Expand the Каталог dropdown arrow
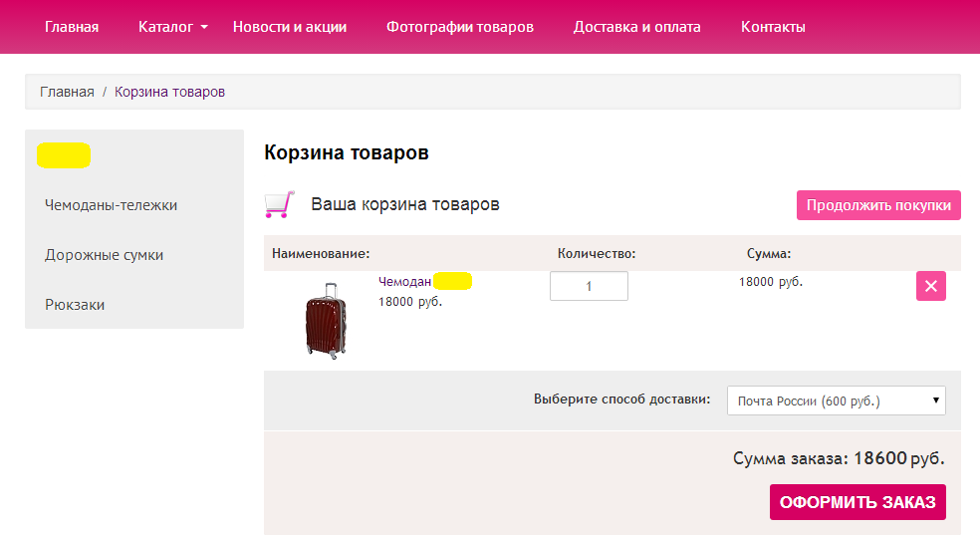The width and height of the screenshot is (980, 535). pyautogui.click(x=204, y=28)
